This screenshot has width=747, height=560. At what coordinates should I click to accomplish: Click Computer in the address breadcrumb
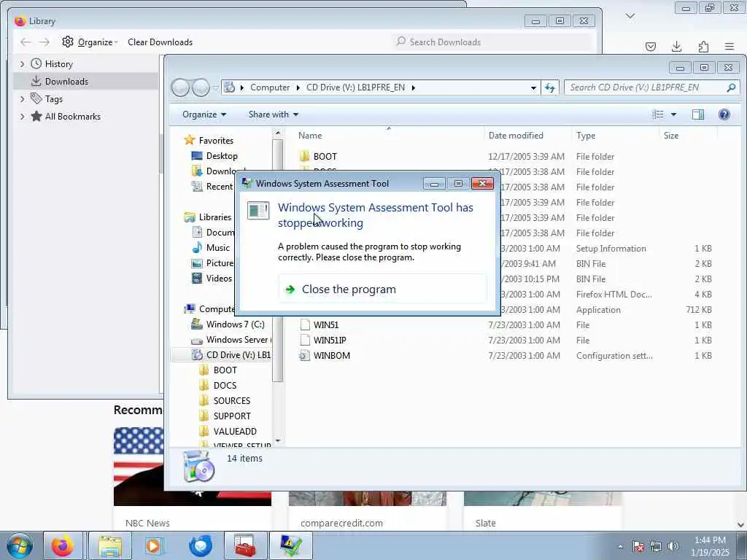[x=270, y=87]
